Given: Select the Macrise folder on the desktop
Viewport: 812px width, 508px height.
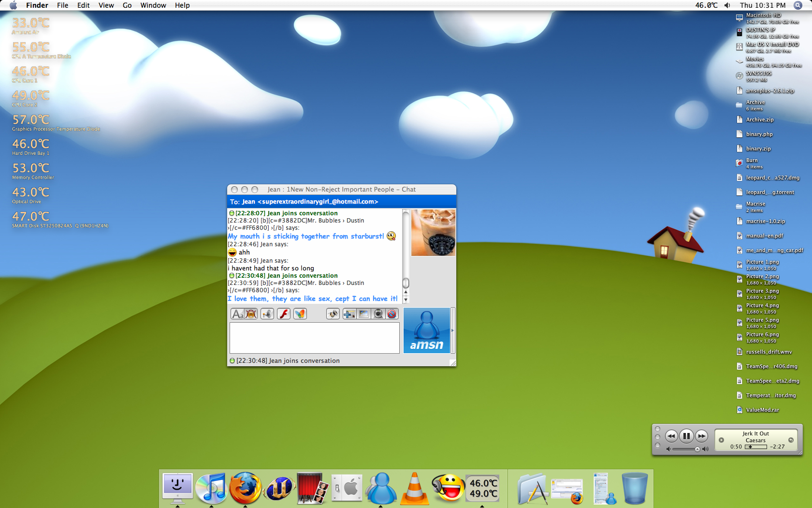Looking at the screenshot, I should 751,207.
